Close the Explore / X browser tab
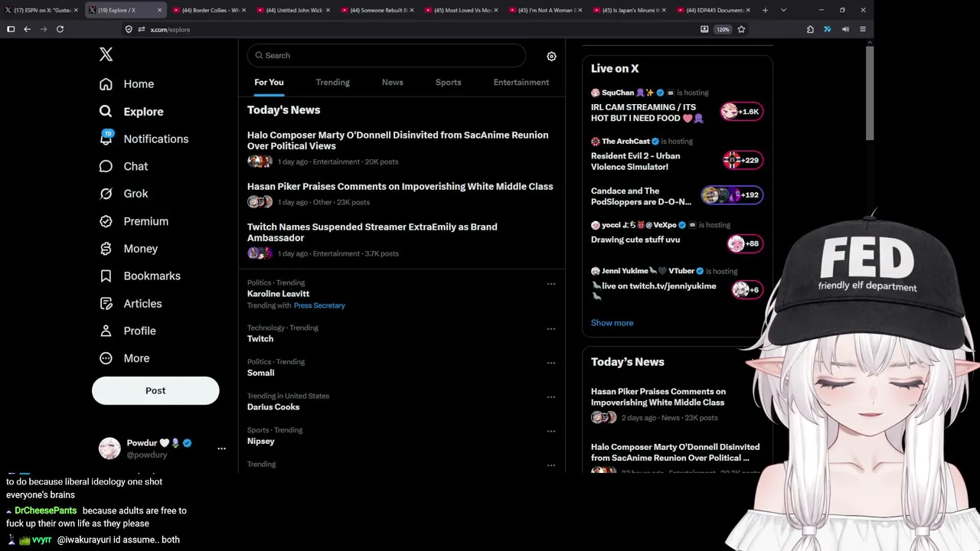Screen dimensions: 980x551 159,10
